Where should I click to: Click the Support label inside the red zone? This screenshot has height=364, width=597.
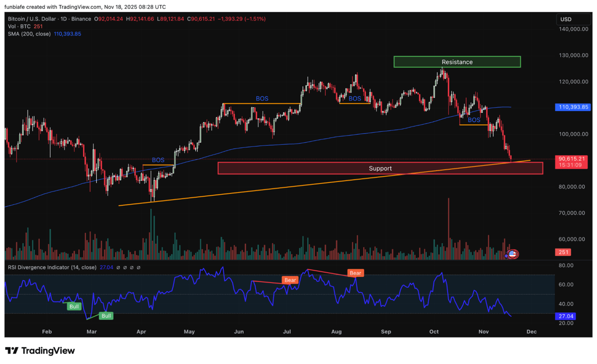tap(380, 168)
